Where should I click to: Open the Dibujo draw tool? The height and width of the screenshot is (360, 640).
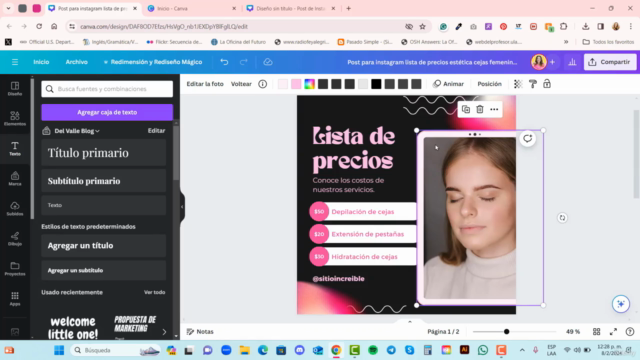pos(15,238)
